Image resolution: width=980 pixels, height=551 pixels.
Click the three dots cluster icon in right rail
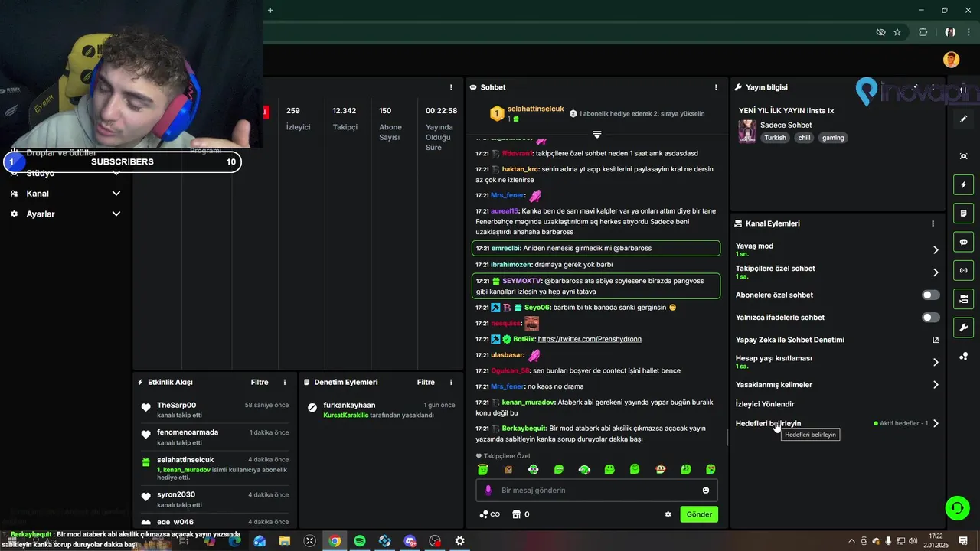964,357
